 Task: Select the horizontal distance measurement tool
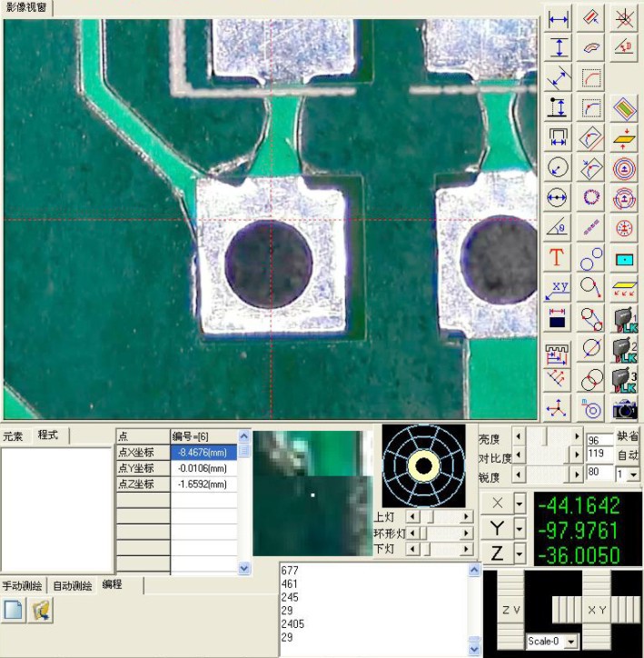point(558,18)
